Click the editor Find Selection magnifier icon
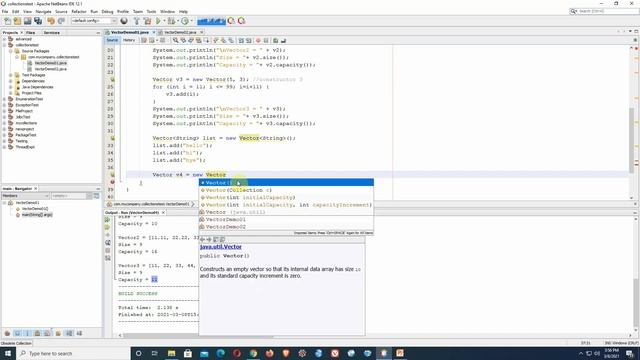Viewport: 640px width, 360px height. tap(176, 40)
